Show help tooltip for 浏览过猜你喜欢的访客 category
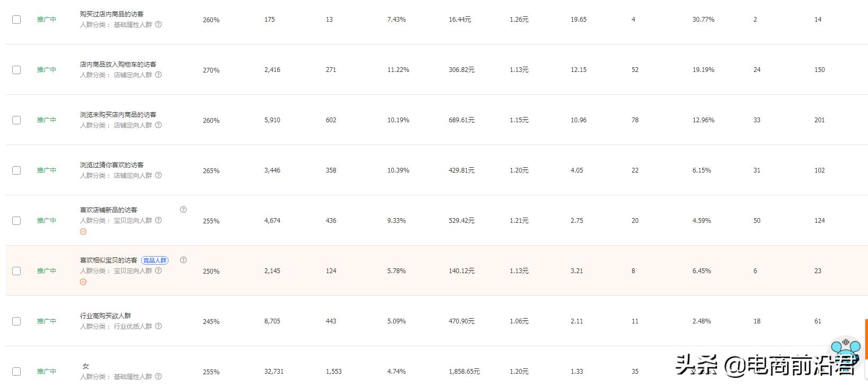Image resolution: width=868 pixels, height=388 pixels. pos(158,175)
